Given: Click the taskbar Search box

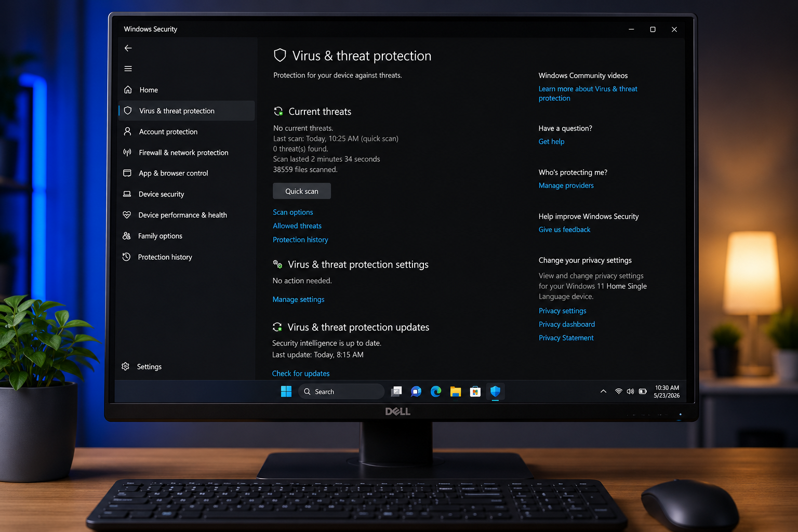Looking at the screenshot, I should (x=341, y=392).
